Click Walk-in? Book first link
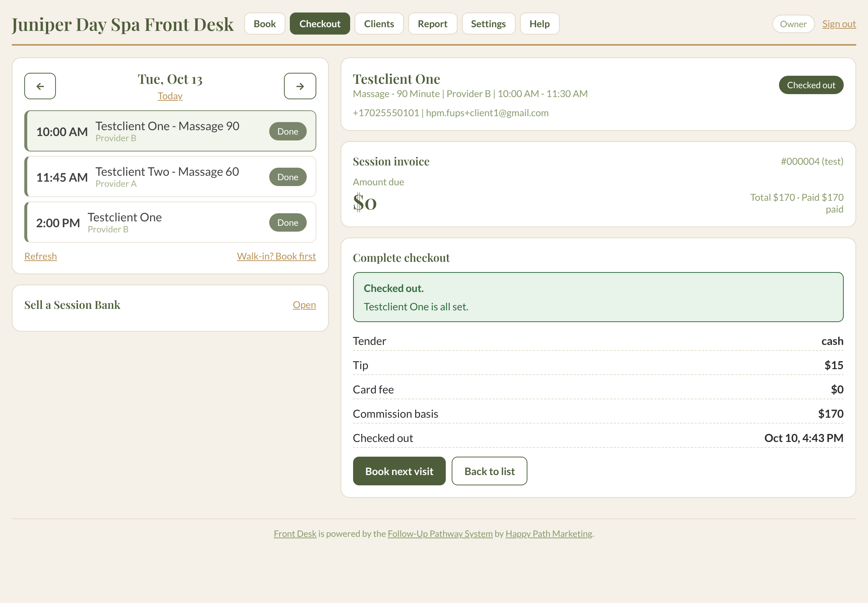 (x=276, y=256)
